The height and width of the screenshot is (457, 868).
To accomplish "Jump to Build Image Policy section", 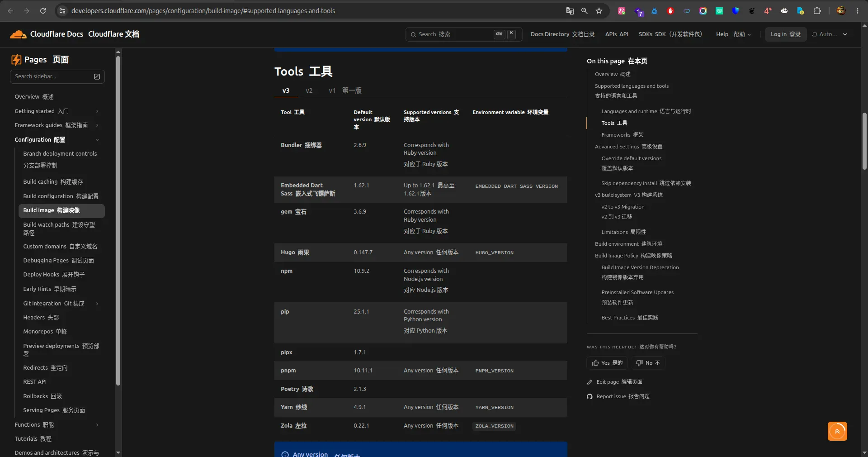I will point(633,256).
